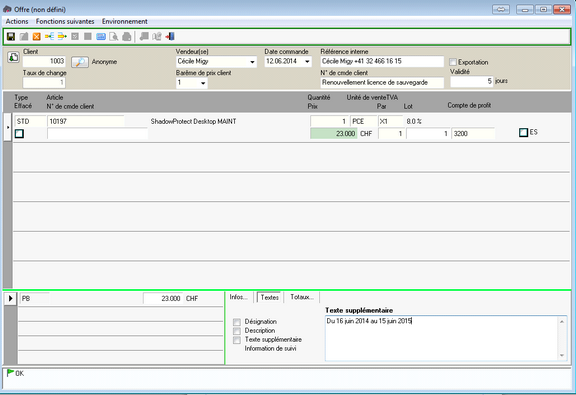
Task: Switch to the Infos... tab
Action: coord(239,297)
